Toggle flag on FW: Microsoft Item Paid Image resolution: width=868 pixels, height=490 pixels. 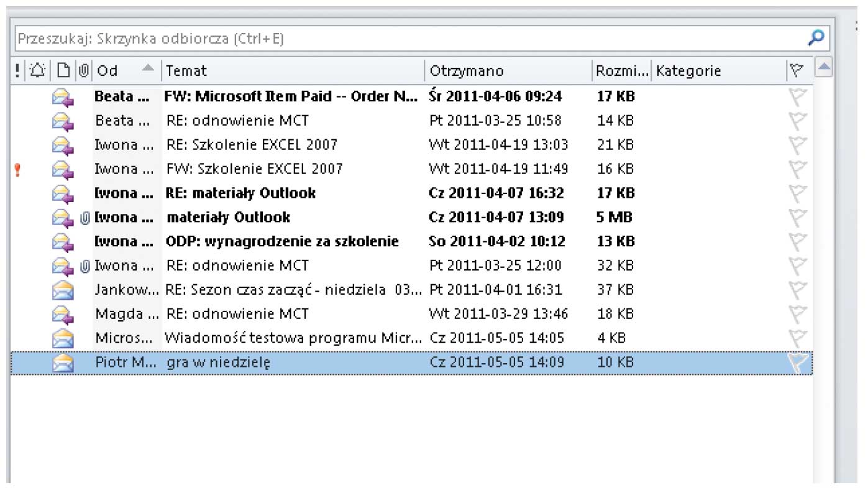[797, 97]
